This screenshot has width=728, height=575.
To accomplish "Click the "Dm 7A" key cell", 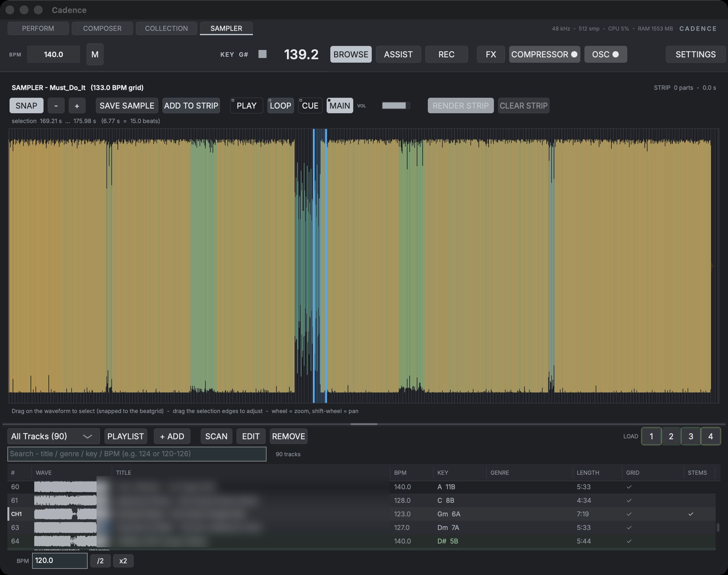I will coord(448,527).
